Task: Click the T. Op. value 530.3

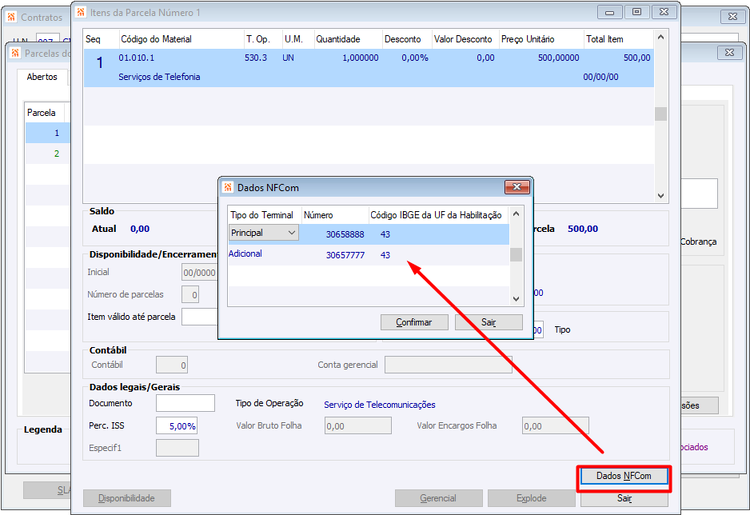Action: [x=256, y=58]
